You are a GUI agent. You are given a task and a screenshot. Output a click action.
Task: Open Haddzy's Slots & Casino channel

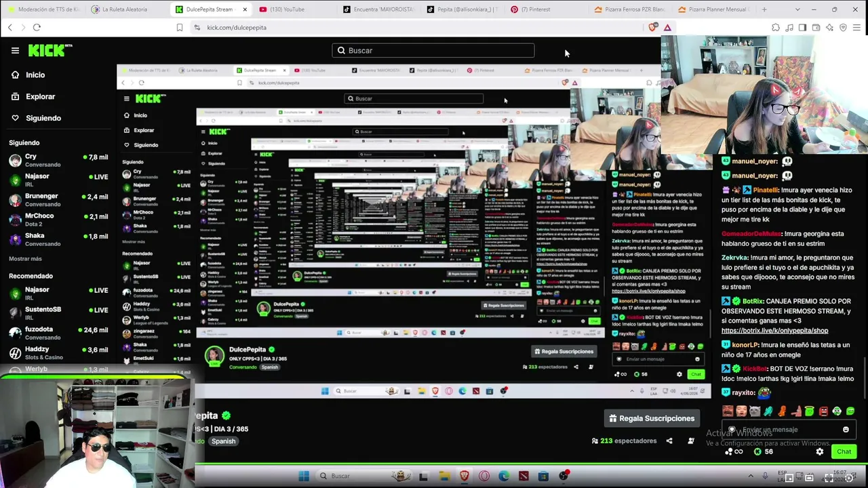pos(58,352)
